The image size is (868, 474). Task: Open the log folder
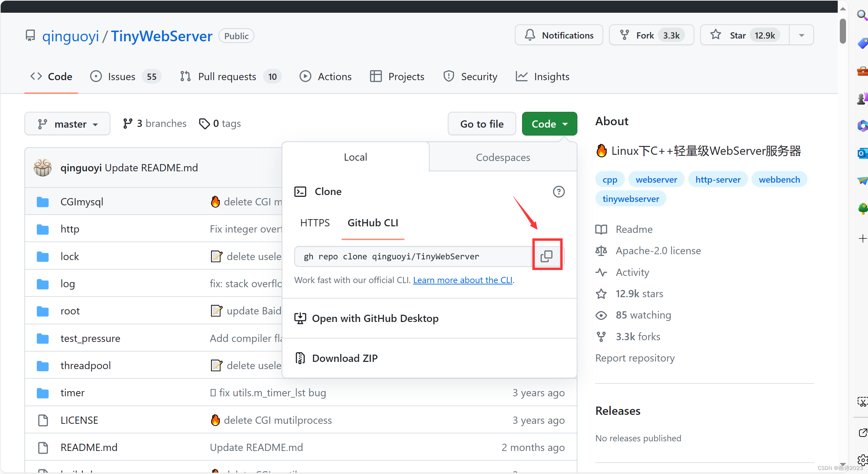pos(67,283)
